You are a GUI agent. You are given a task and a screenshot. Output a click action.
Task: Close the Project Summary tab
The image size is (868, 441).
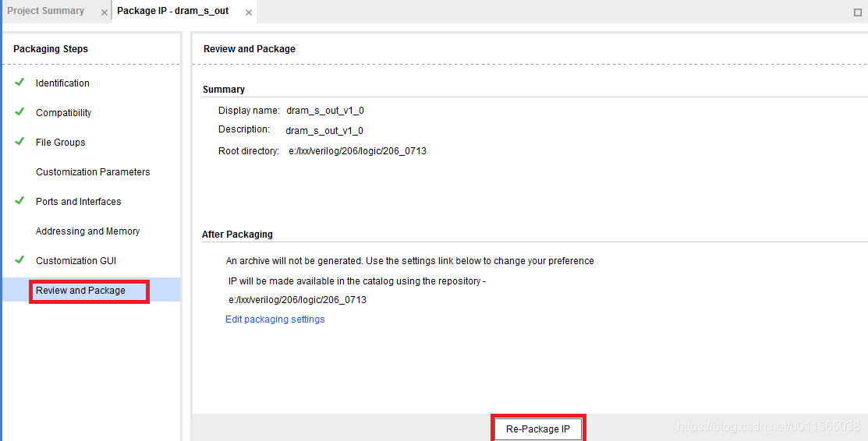[104, 12]
